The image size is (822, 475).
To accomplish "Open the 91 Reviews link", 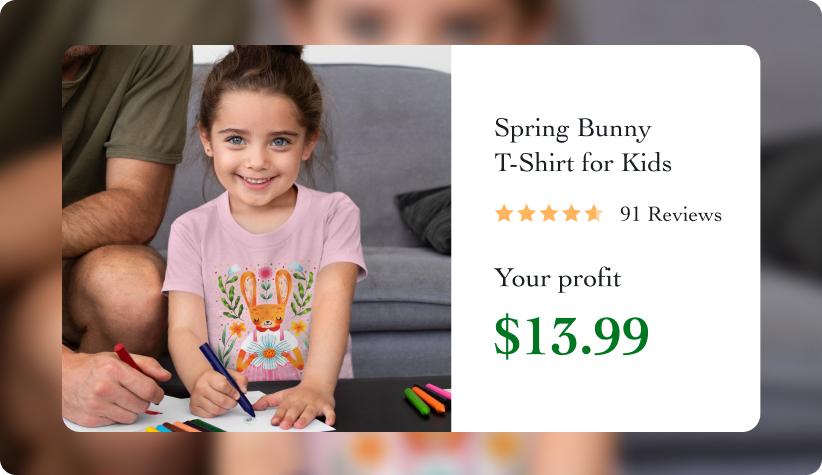I will click(x=670, y=214).
